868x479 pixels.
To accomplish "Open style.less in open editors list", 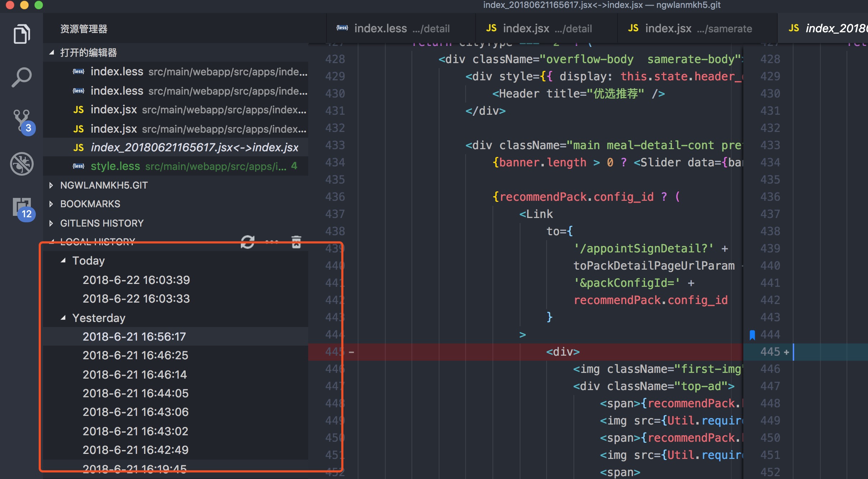I will click(115, 166).
